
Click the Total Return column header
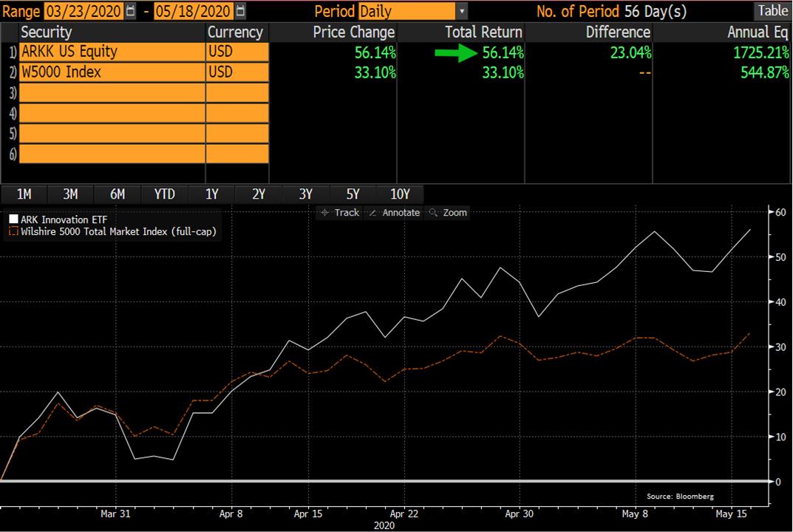(x=483, y=33)
